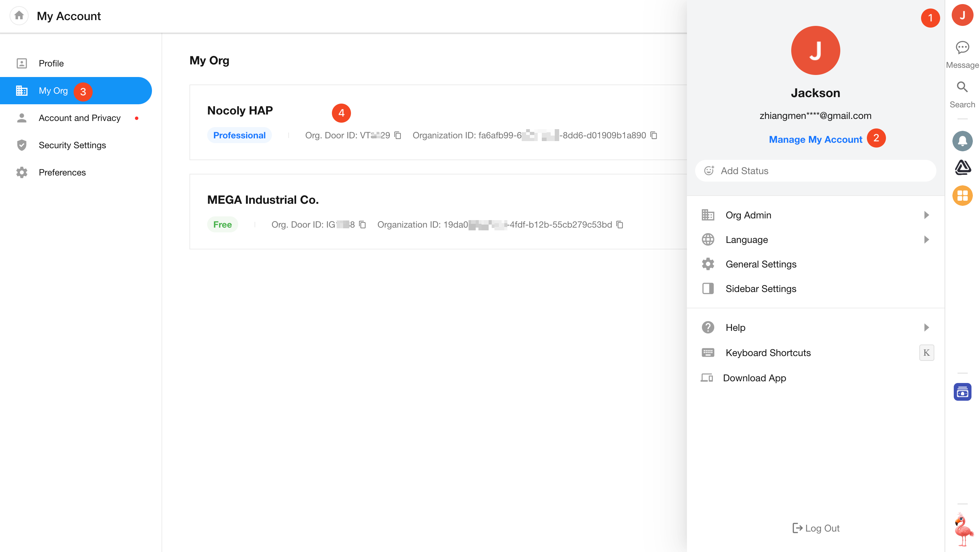Click the home icon in header
This screenshot has height=552, width=980.
click(x=19, y=16)
